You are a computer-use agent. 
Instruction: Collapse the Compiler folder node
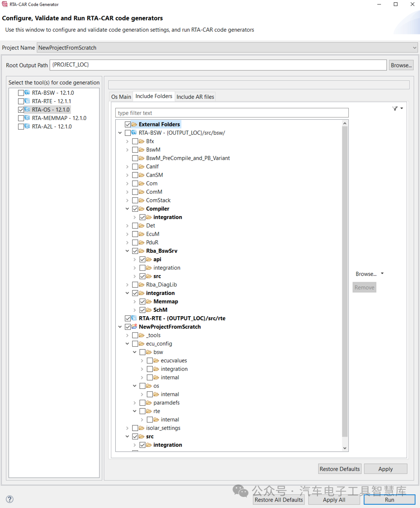(127, 208)
